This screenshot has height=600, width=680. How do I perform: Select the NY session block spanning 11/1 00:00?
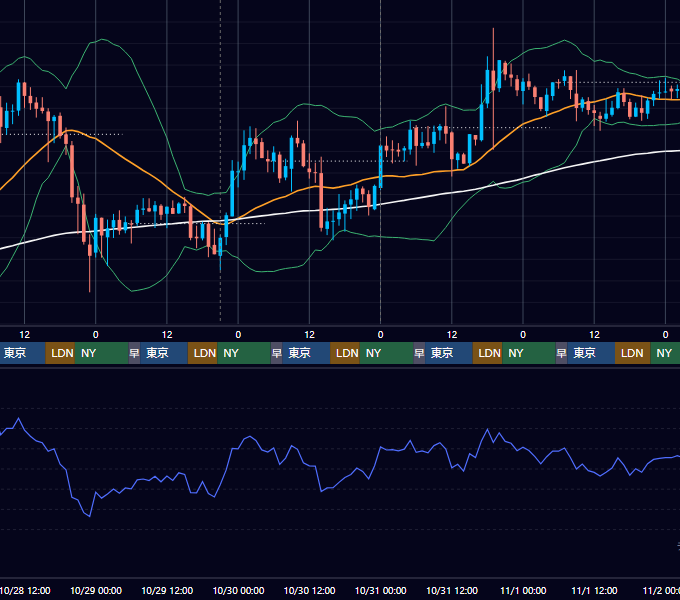(529, 353)
